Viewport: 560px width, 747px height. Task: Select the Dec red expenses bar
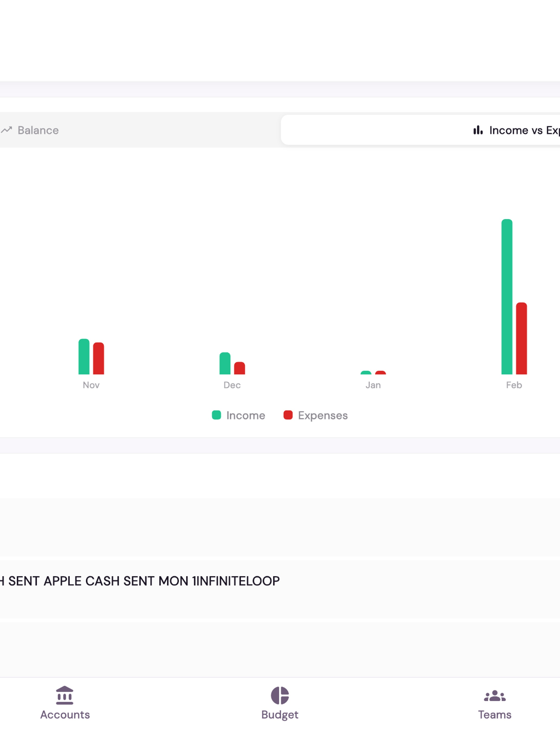point(239,368)
